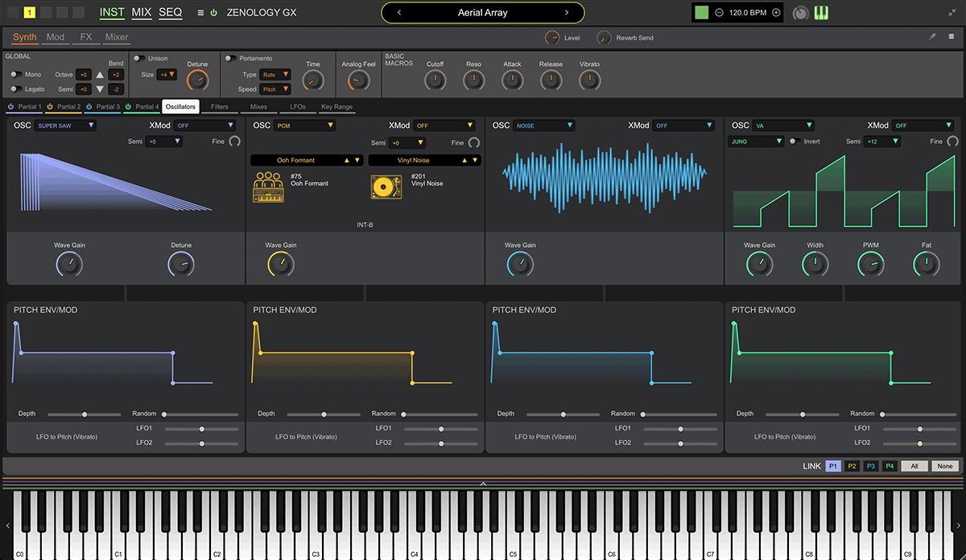Click the Vinyl Noise turntable icon
The width and height of the screenshot is (966, 560).
point(386,186)
